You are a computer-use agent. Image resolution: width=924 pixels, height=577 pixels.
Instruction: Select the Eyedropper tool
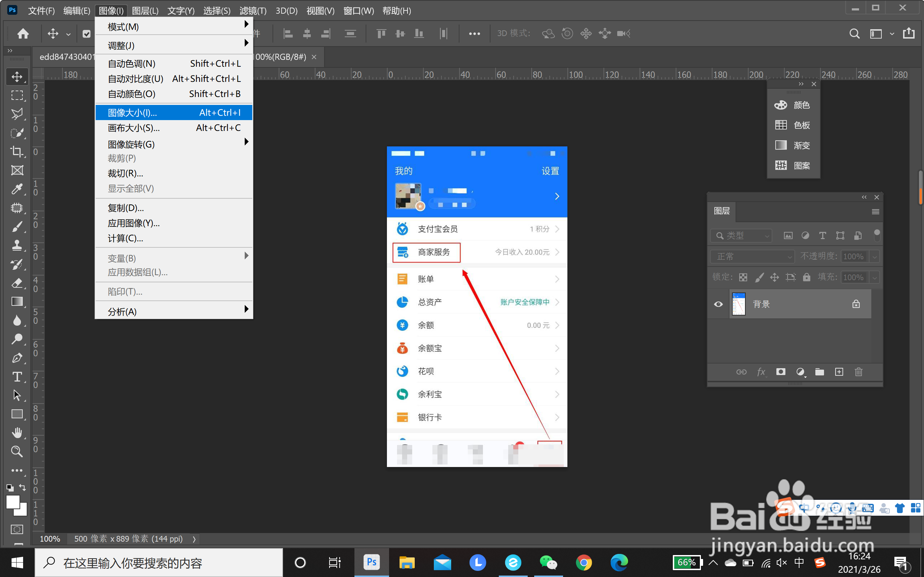pos(17,189)
